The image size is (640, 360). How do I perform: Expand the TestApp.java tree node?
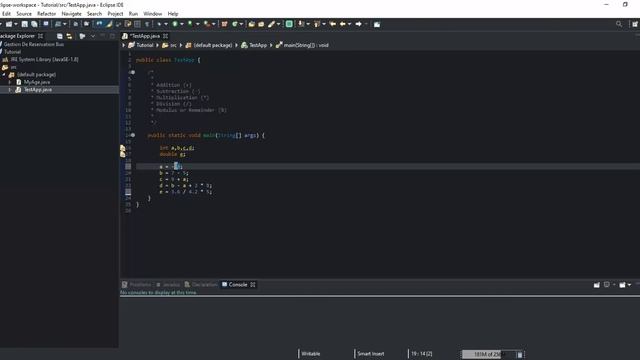[x=10, y=90]
